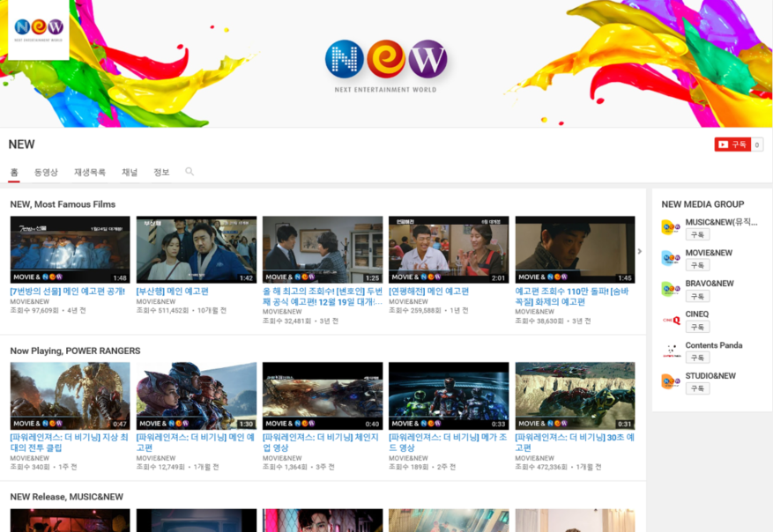The image size is (773, 532).
Task: Open the Contents Panda name link
Action: pyautogui.click(x=714, y=344)
